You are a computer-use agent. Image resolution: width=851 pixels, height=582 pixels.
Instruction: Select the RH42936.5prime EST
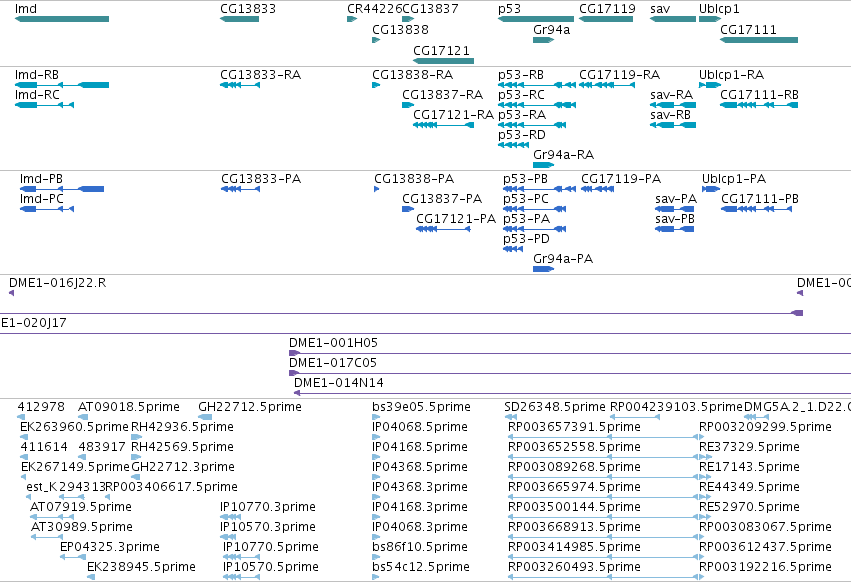(136, 437)
